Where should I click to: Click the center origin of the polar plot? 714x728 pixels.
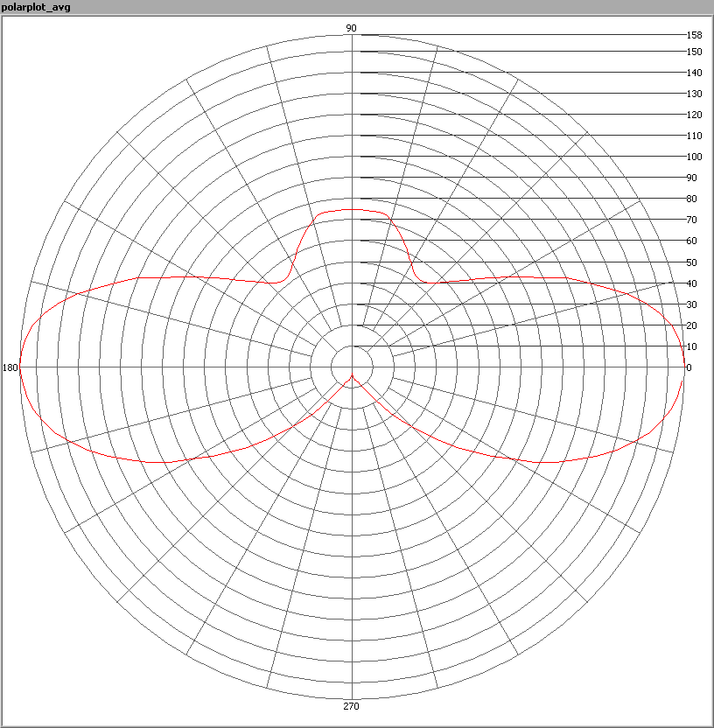click(x=352, y=367)
